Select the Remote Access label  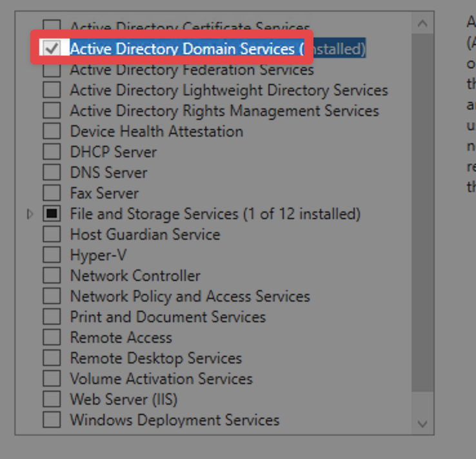121,338
